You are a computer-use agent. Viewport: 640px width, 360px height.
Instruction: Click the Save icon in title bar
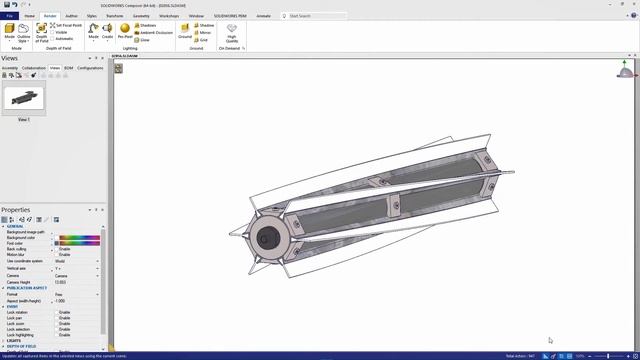7,4
